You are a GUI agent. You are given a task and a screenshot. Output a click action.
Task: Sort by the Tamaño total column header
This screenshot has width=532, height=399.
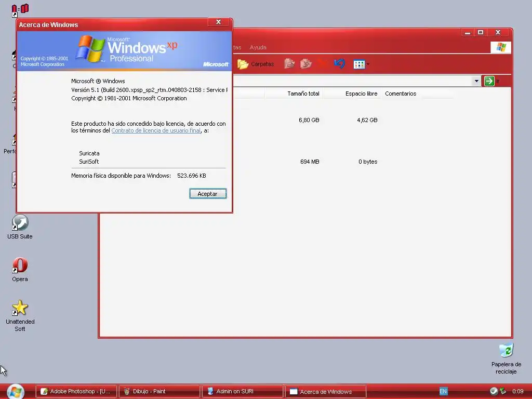coord(294,94)
